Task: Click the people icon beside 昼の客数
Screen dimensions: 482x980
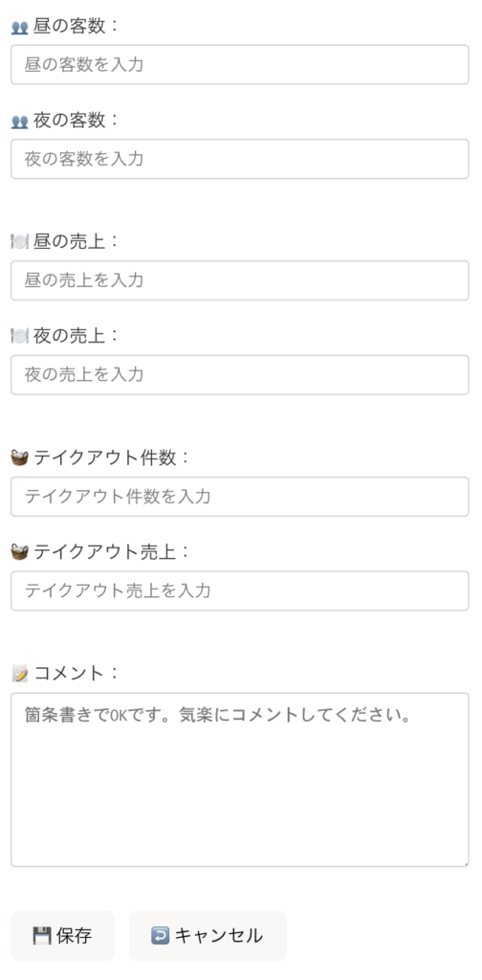Action: tap(19, 28)
